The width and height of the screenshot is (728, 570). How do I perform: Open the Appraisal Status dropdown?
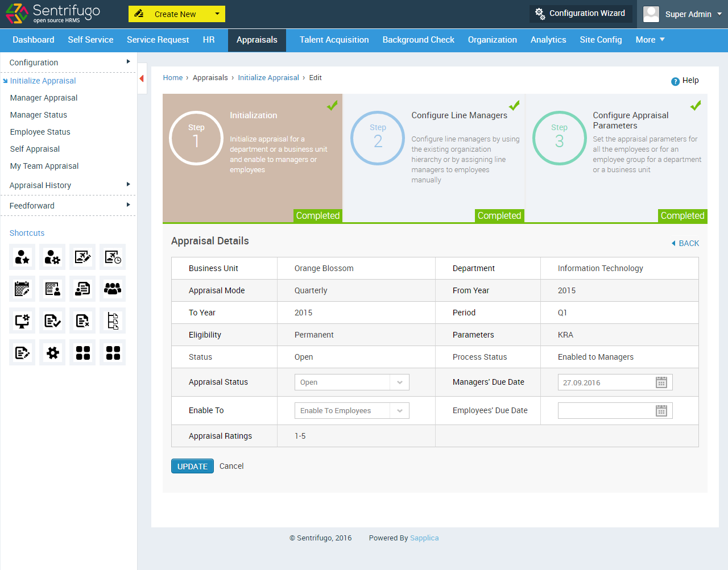click(x=351, y=382)
